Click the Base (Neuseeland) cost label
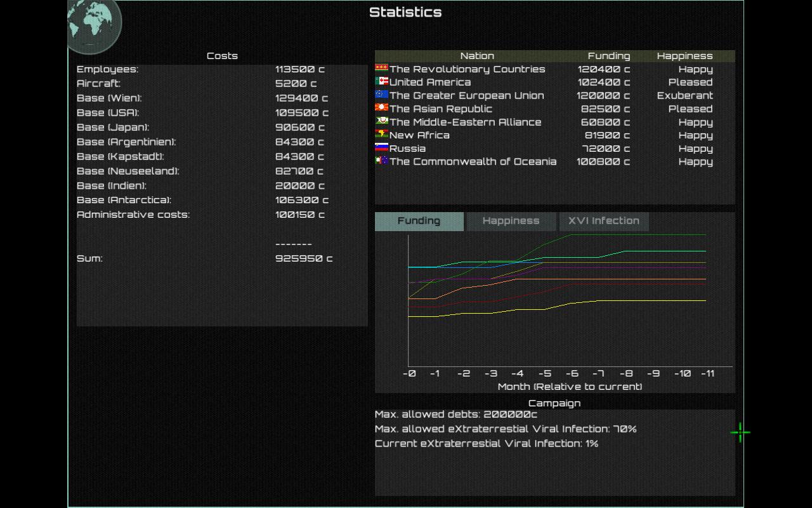The width and height of the screenshot is (812, 508). coord(128,171)
